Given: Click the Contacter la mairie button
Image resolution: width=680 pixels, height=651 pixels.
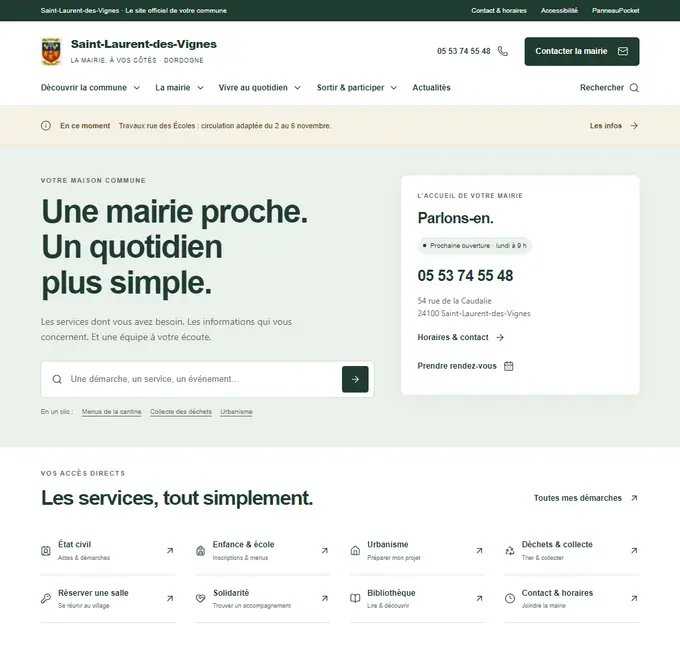Looking at the screenshot, I should coord(582,52).
